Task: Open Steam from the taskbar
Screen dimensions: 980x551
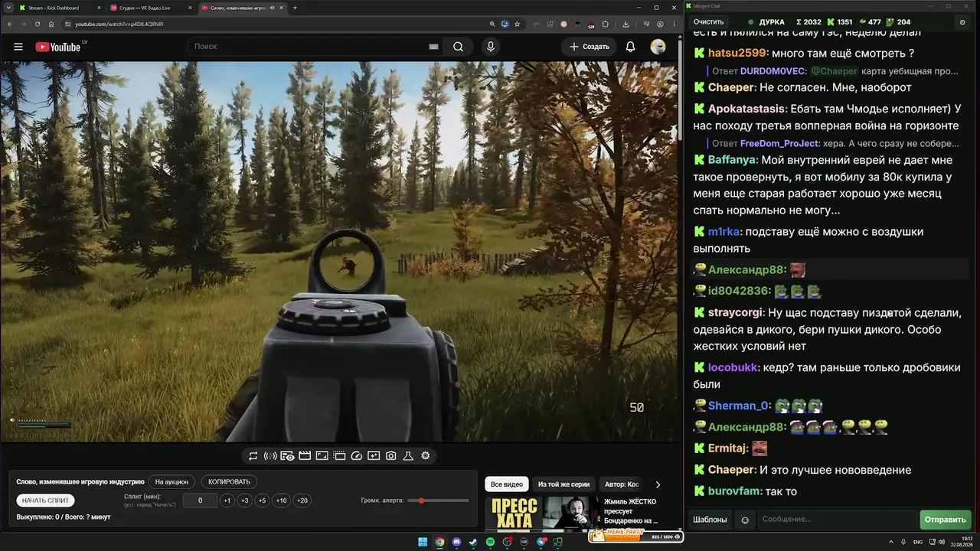Action: point(473,543)
